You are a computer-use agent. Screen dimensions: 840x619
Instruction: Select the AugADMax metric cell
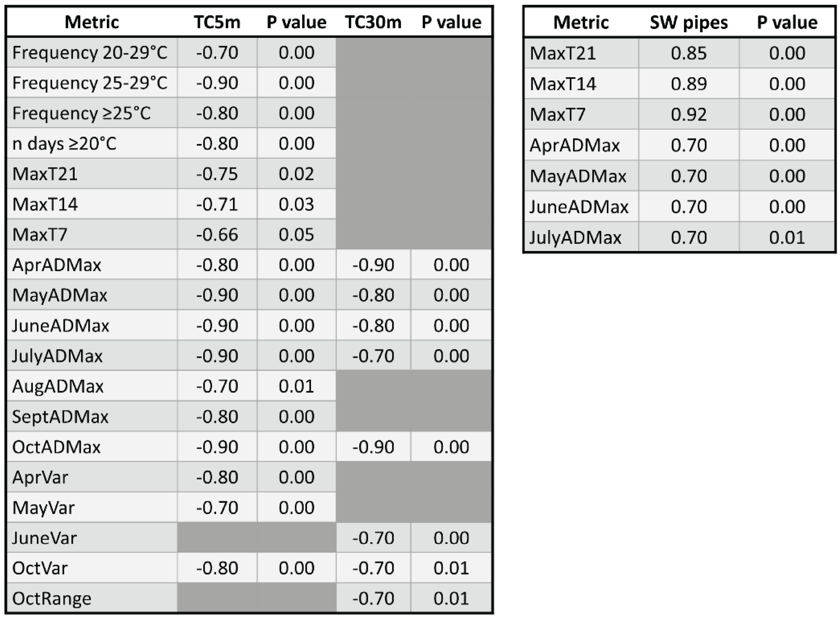[x=58, y=386]
